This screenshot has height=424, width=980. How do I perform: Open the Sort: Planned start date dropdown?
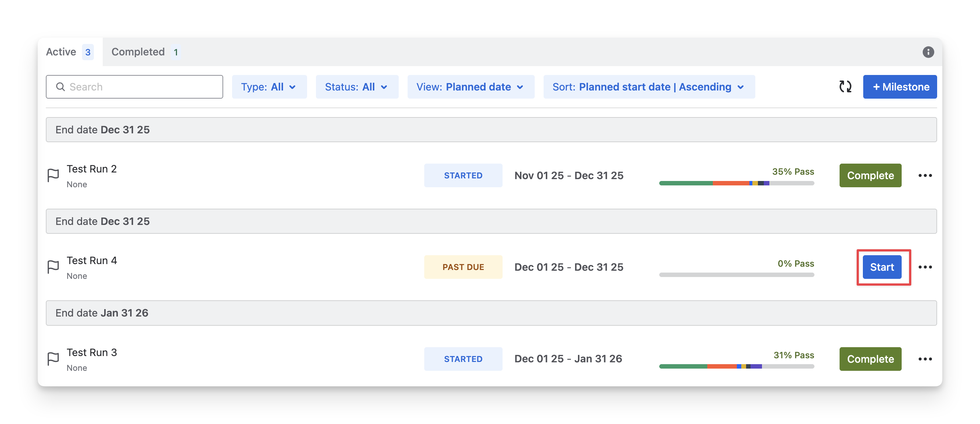(649, 87)
